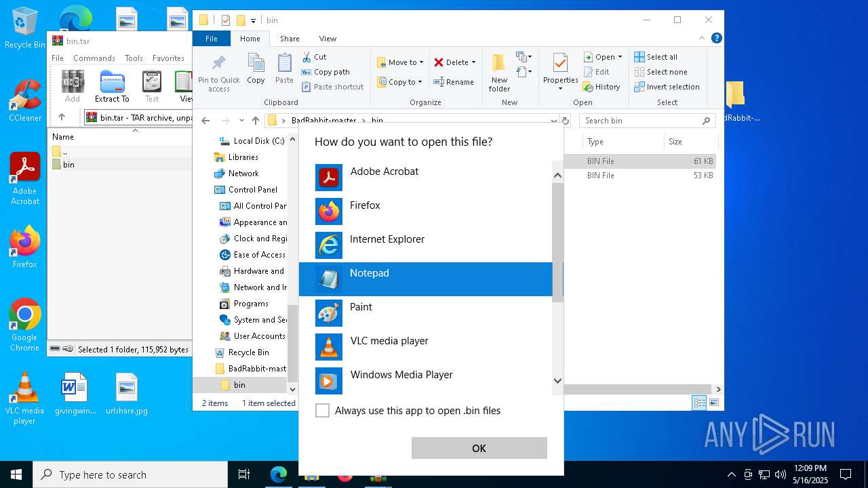Select Control Panel in the navigation pane

pos(252,190)
